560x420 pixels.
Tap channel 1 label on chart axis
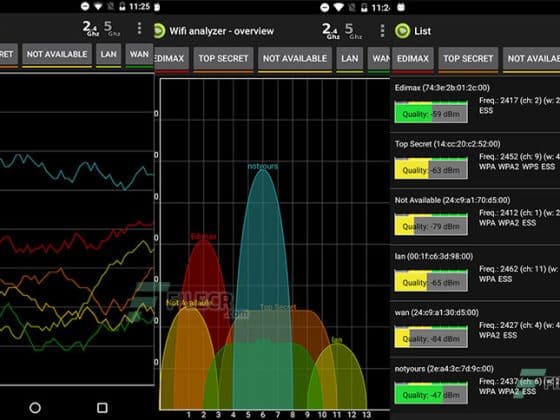[x=189, y=415]
